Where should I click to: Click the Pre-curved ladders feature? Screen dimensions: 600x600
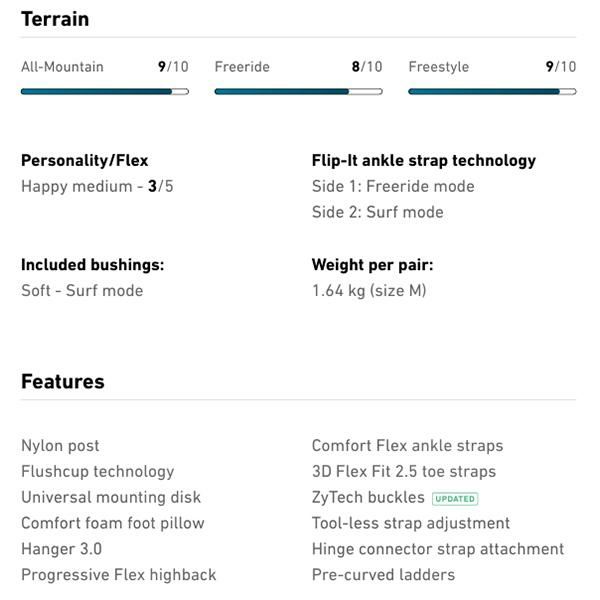383,575
